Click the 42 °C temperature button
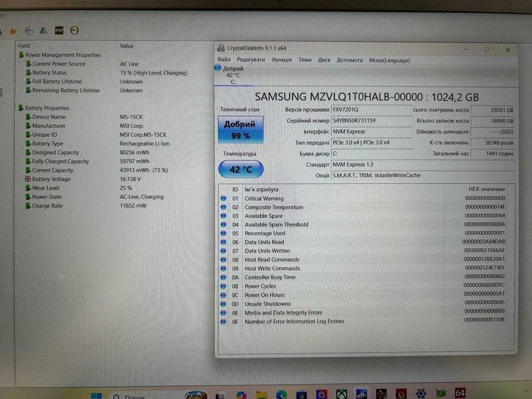Image resolution: width=532 pixels, height=399 pixels. (x=241, y=169)
